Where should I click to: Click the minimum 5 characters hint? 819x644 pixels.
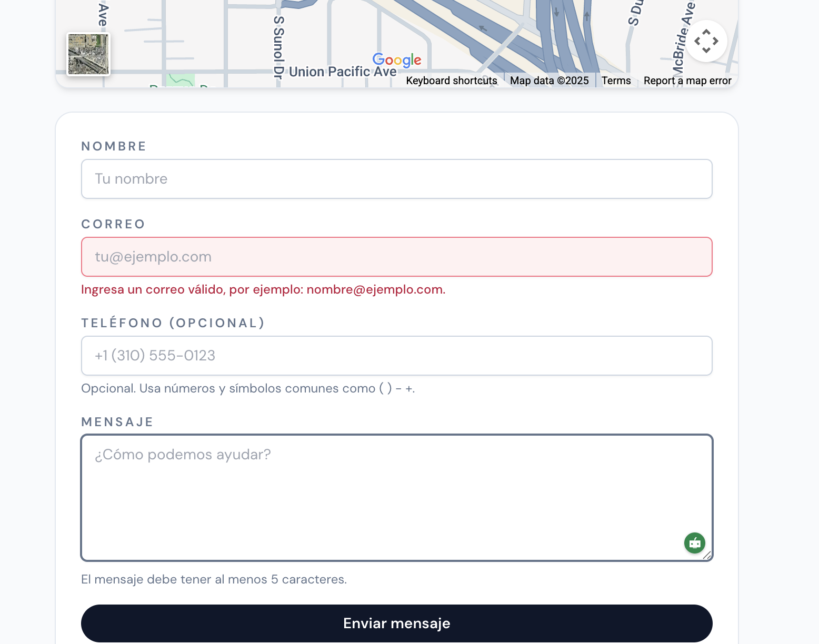[214, 579]
